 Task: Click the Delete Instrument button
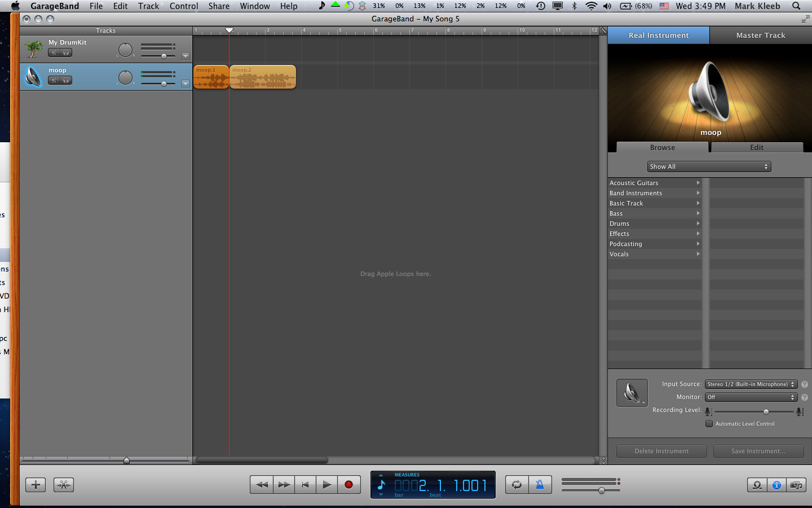[x=661, y=451]
